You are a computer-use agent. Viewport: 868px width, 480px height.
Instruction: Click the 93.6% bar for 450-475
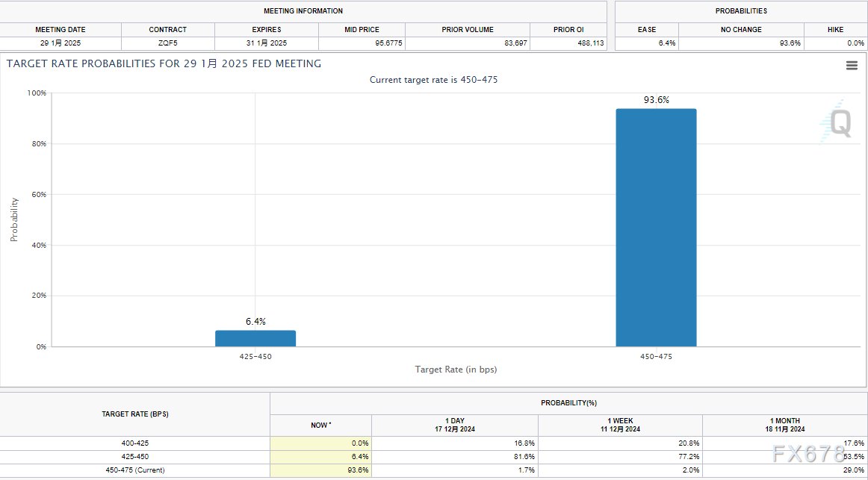click(x=656, y=228)
